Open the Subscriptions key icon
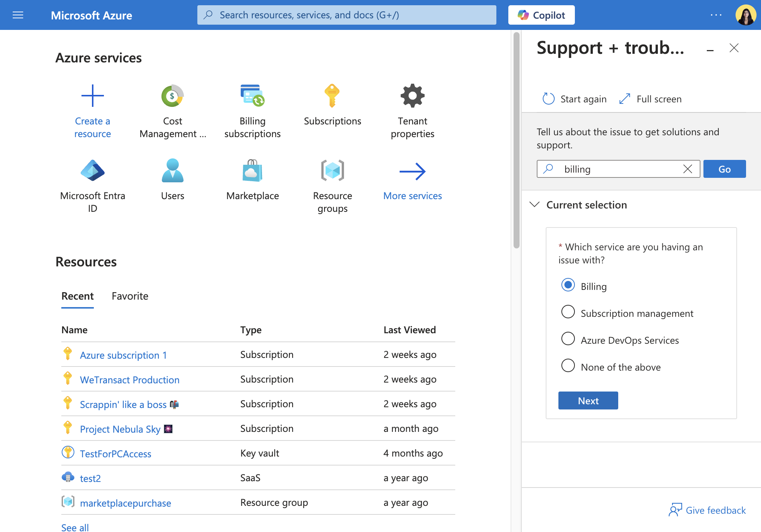This screenshot has width=761, height=532. 332,96
